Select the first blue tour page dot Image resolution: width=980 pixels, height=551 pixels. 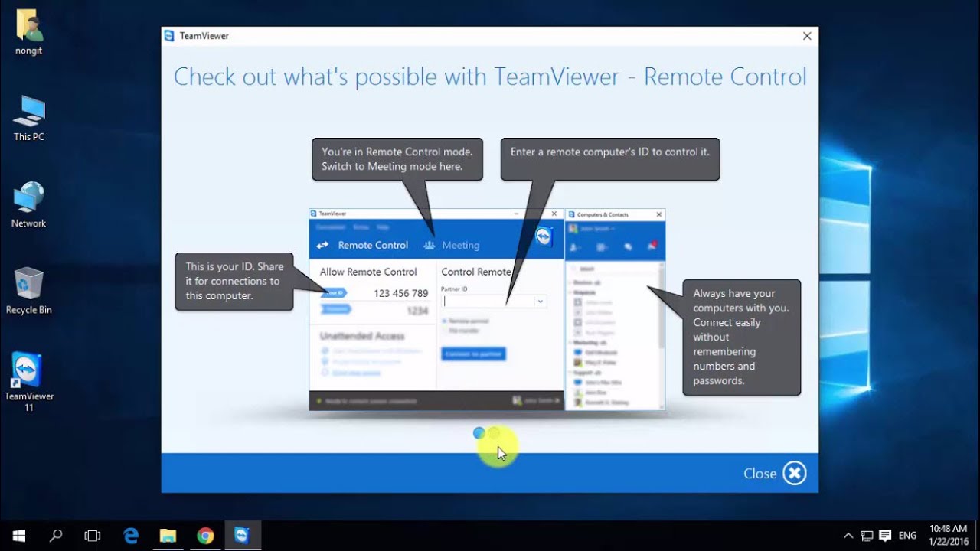479,433
